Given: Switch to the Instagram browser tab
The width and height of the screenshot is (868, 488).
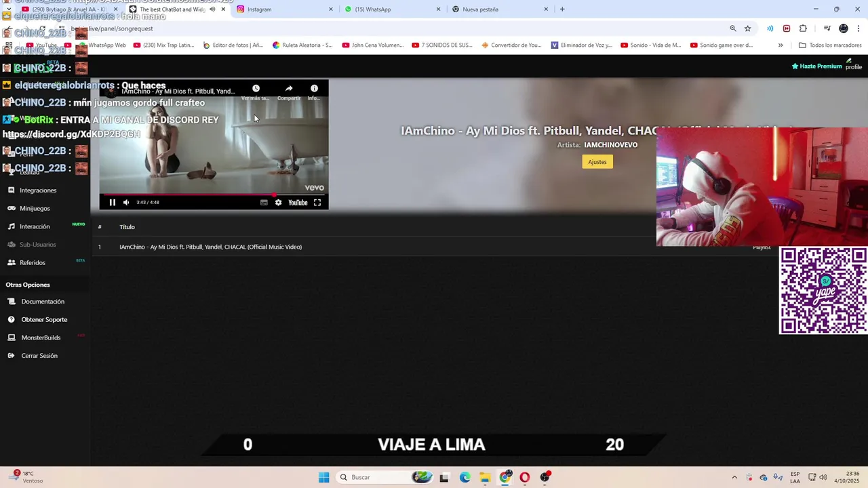Looking at the screenshot, I should pyautogui.click(x=259, y=9).
